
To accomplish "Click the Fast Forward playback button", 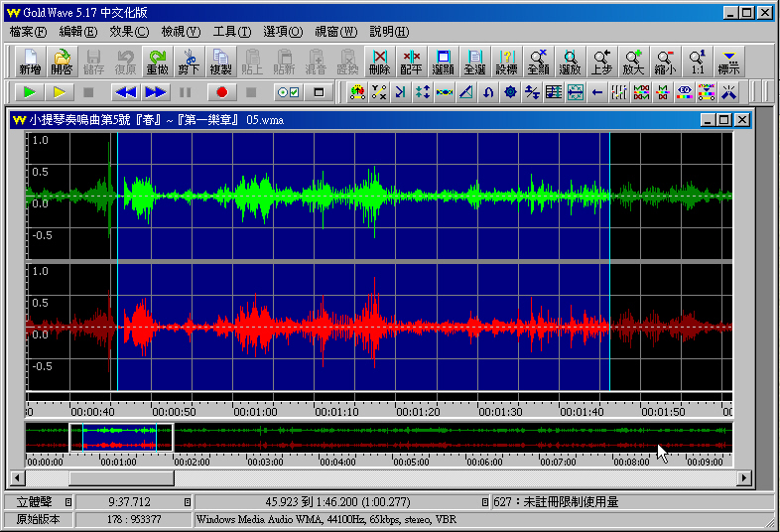I will [156, 92].
